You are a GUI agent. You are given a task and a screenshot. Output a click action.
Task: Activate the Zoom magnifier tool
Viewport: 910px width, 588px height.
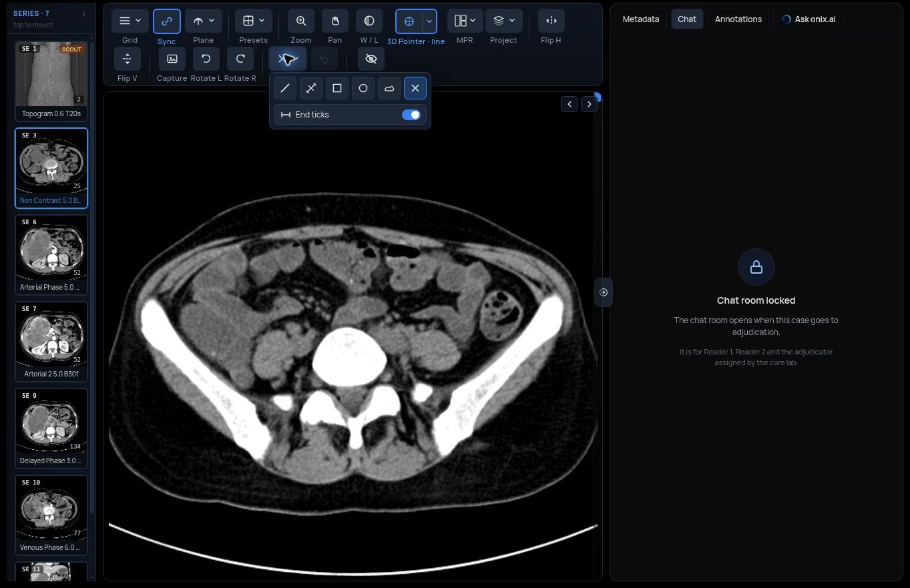(x=301, y=21)
